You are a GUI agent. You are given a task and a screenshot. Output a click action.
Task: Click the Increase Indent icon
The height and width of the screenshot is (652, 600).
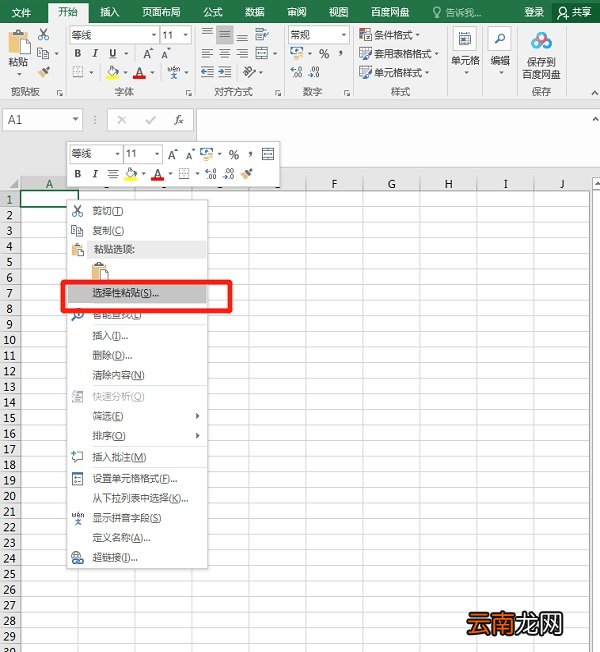pos(225,72)
